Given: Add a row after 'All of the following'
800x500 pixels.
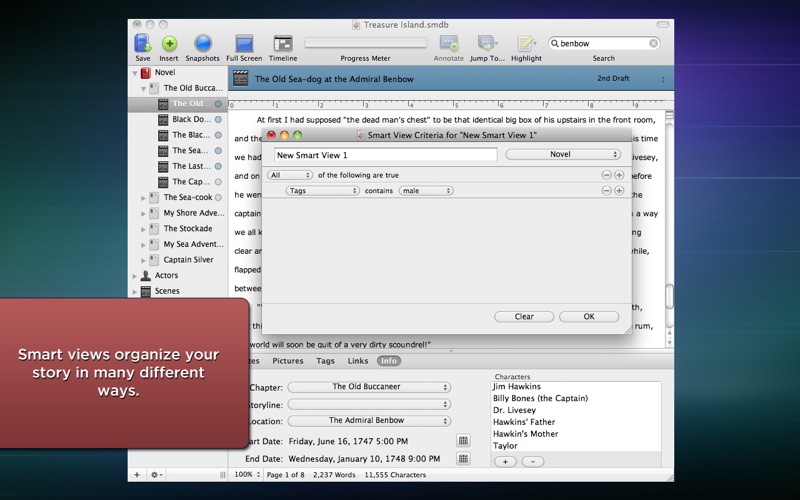Looking at the screenshot, I should pos(619,175).
